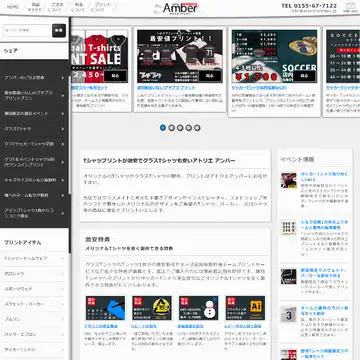Open the SOCCER ¥1,700 banner image
Screen dimensions: 360x360
[x=274, y=56]
